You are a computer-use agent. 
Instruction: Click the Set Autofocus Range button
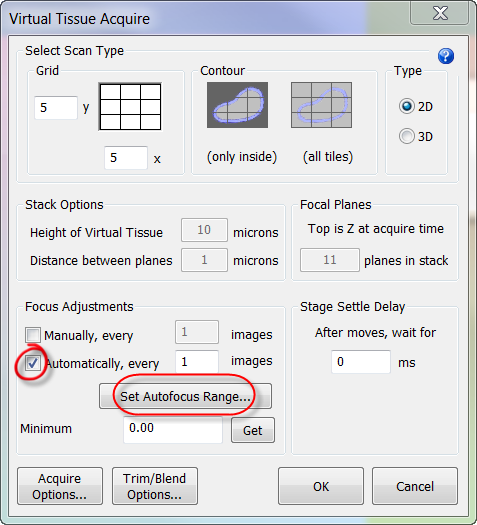tap(185, 396)
